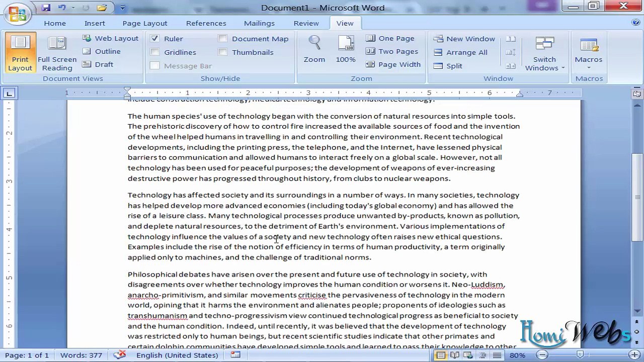644x362 pixels.
Task: Click the scrollbar down arrow
Action: click(637, 311)
